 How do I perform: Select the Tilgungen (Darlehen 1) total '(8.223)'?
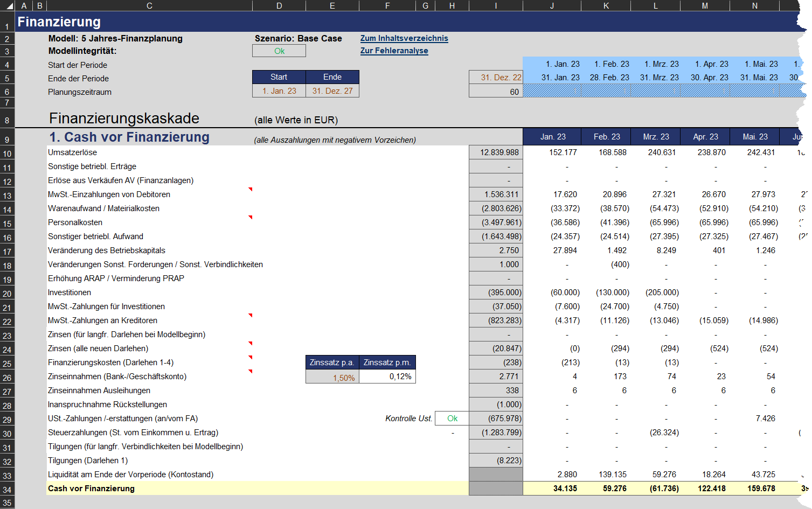(x=496, y=461)
